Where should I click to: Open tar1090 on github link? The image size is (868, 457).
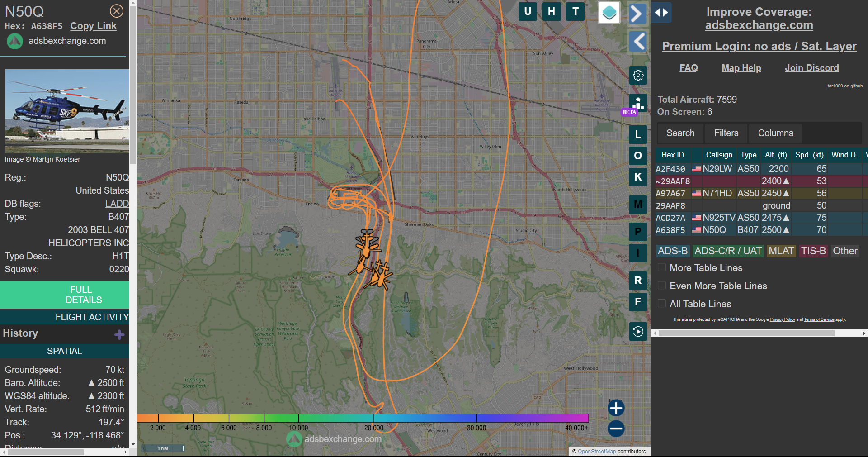coord(844,86)
